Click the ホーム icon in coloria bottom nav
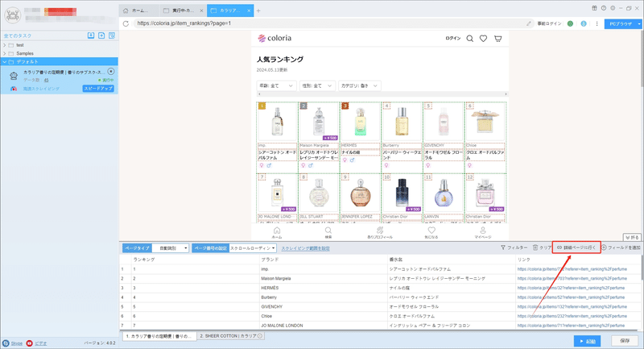The width and height of the screenshot is (644, 349). coord(277,232)
